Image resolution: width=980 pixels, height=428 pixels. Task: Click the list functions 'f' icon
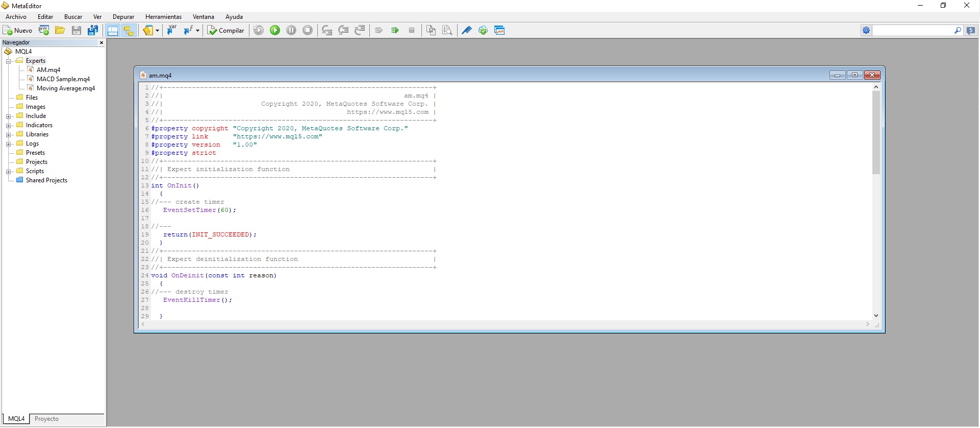(188, 30)
